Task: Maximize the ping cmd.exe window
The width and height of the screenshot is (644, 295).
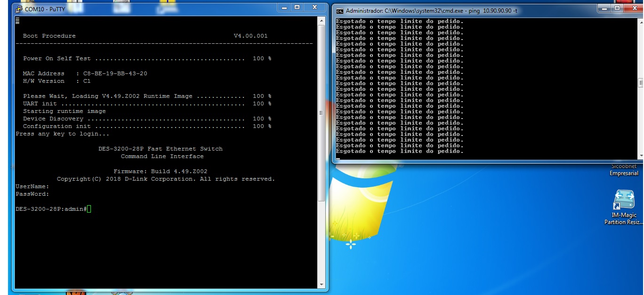Action: pos(616,8)
